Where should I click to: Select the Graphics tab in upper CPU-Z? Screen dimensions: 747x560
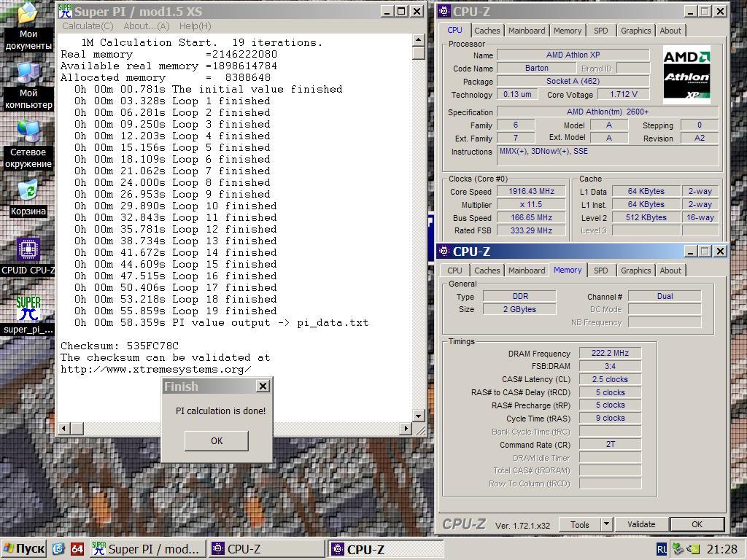click(635, 31)
